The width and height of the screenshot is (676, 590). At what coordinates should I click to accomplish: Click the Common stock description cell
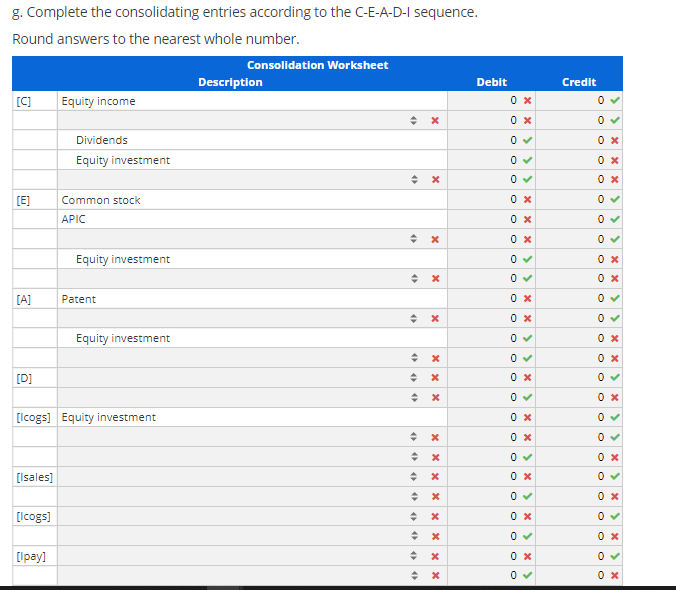(x=252, y=200)
